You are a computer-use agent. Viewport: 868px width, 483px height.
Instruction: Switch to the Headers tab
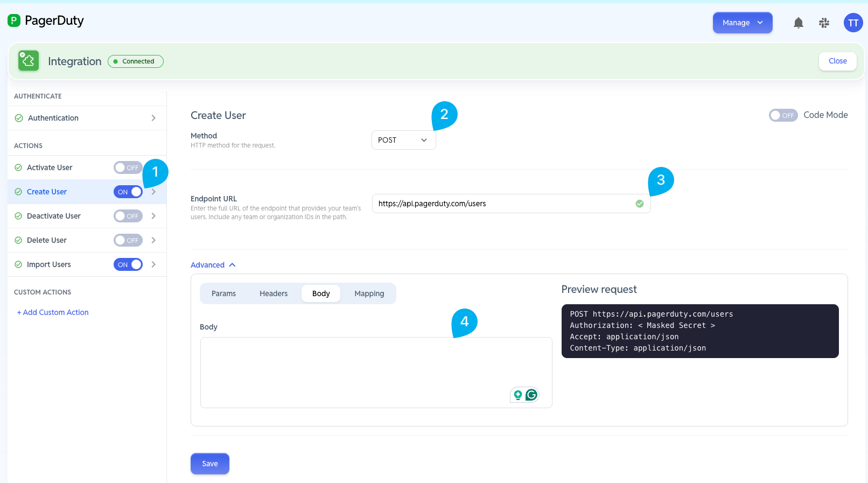274,293
